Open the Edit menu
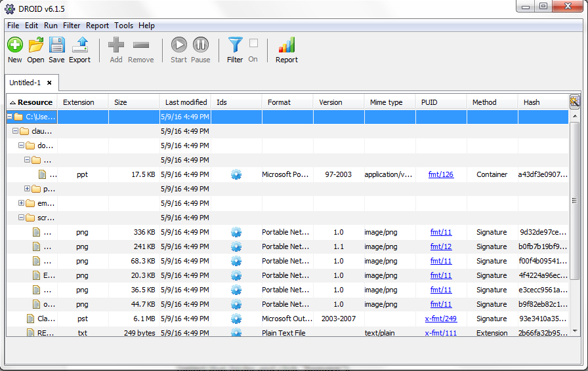The image size is (588, 371). coord(31,26)
